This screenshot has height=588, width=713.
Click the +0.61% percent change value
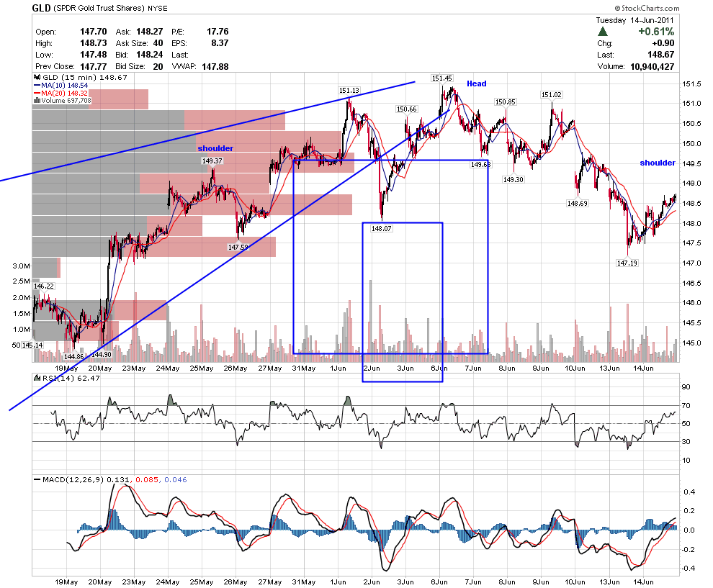[656, 32]
